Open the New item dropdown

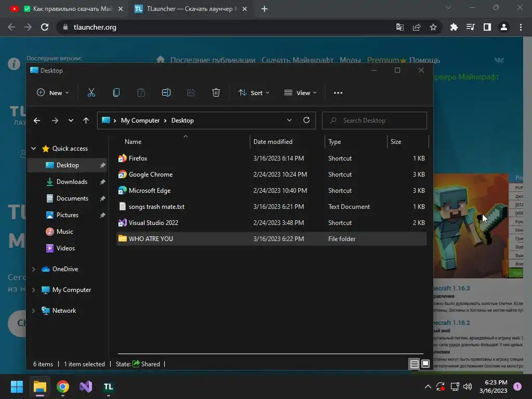pyautogui.click(x=53, y=92)
